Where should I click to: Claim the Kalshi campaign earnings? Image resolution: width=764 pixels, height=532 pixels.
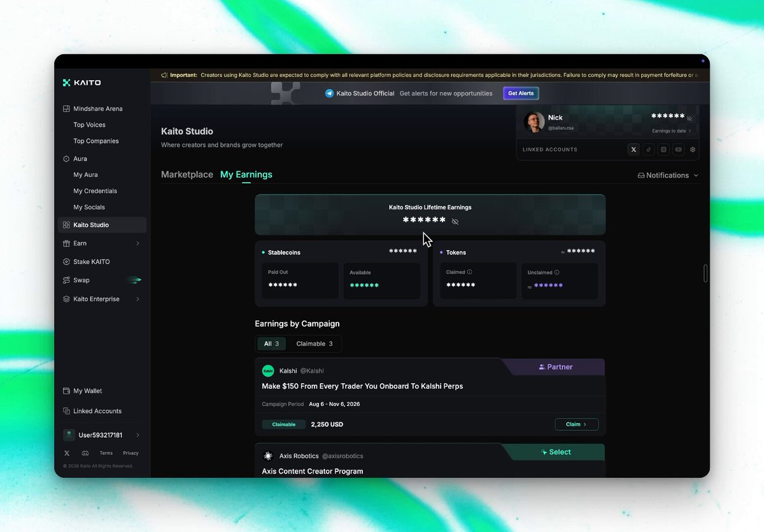click(x=577, y=424)
